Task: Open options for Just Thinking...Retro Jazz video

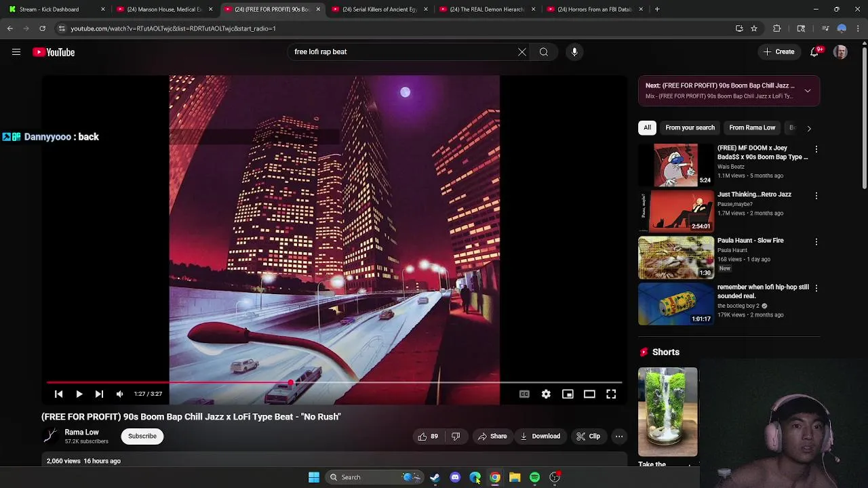Action: 816,196
